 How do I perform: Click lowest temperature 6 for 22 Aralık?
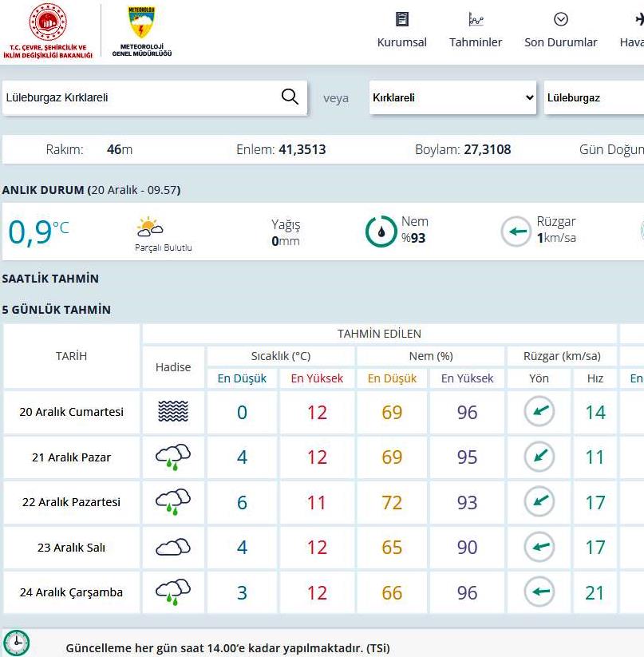(242, 502)
